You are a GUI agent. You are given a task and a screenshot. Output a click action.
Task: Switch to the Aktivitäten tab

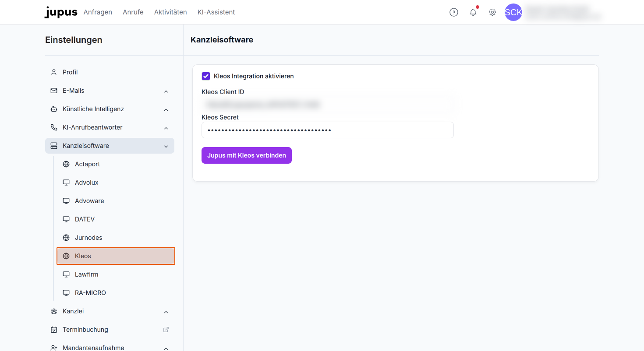point(170,12)
